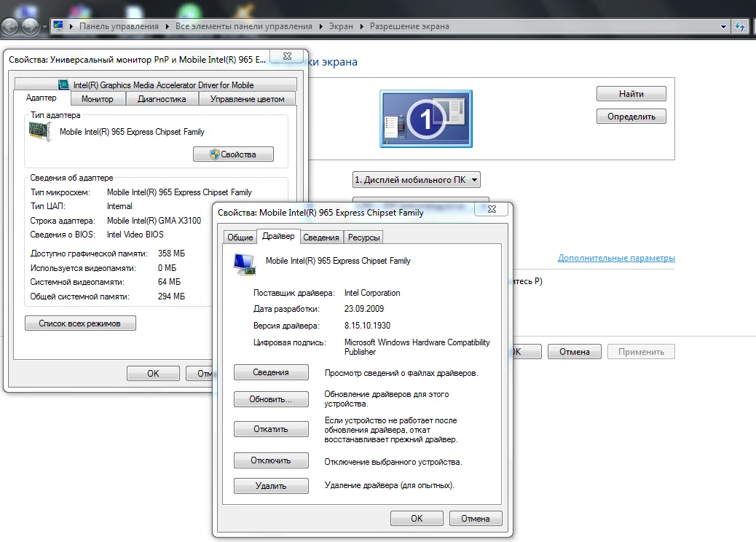This screenshot has width=756, height=542.
Task: Click the Разрешение экрана breadcrumb
Action: 409,26
